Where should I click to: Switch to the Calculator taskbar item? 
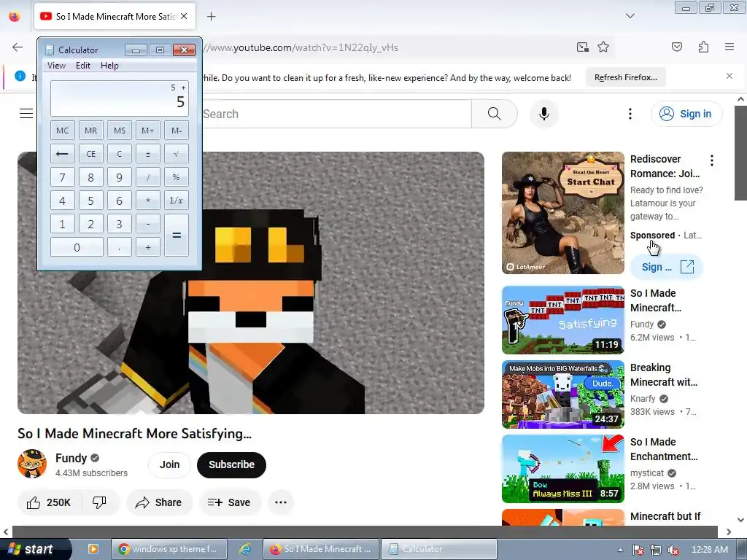(438, 549)
